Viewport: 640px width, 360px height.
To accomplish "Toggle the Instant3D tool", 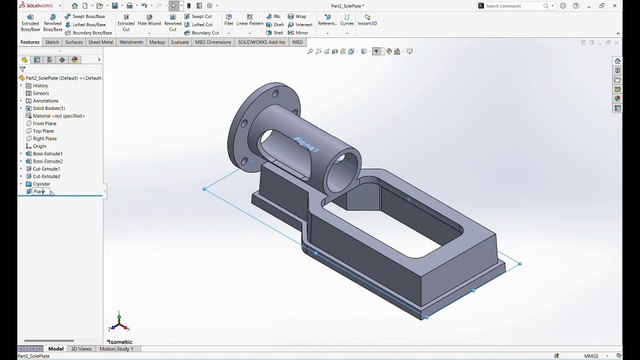I will coord(367,20).
